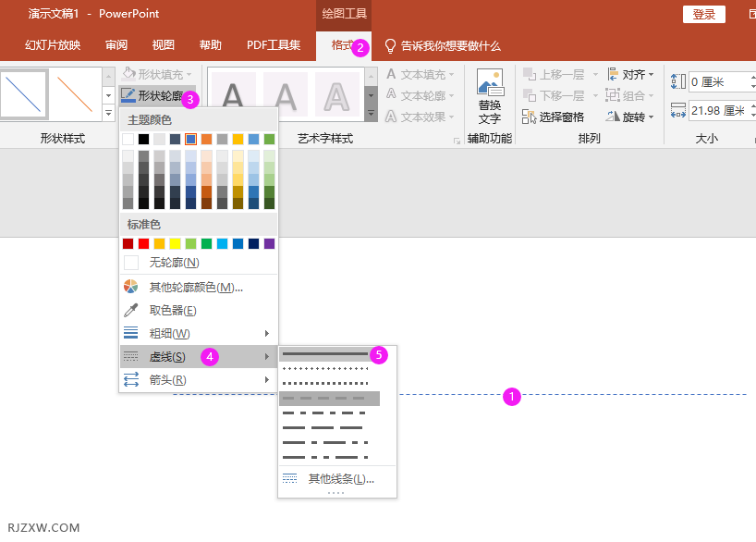Select the blue line shape style thumbnail

pyautogui.click(x=24, y=94)
